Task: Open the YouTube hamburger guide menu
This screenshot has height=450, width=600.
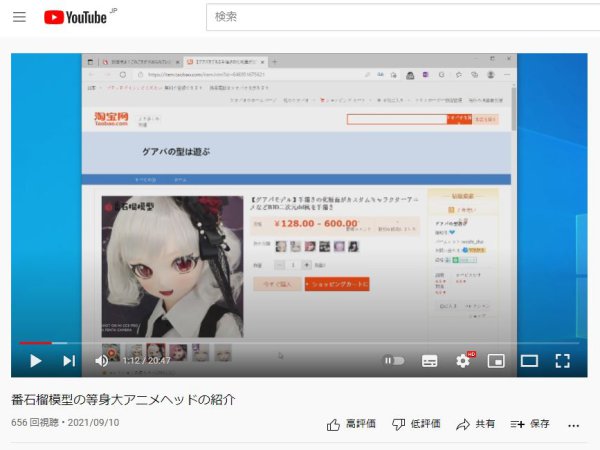Action: 19,17
